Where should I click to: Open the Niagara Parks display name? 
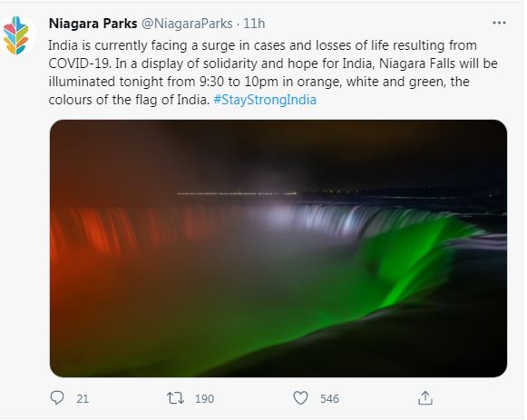coord(93,24)
